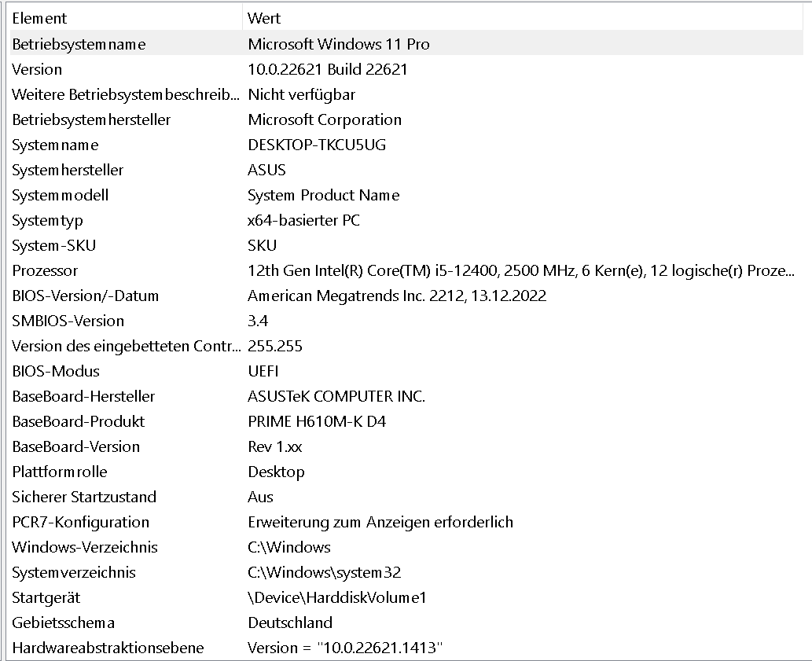
Task: Select the Systemverzeichnis row label
Action: click(74, 572)
